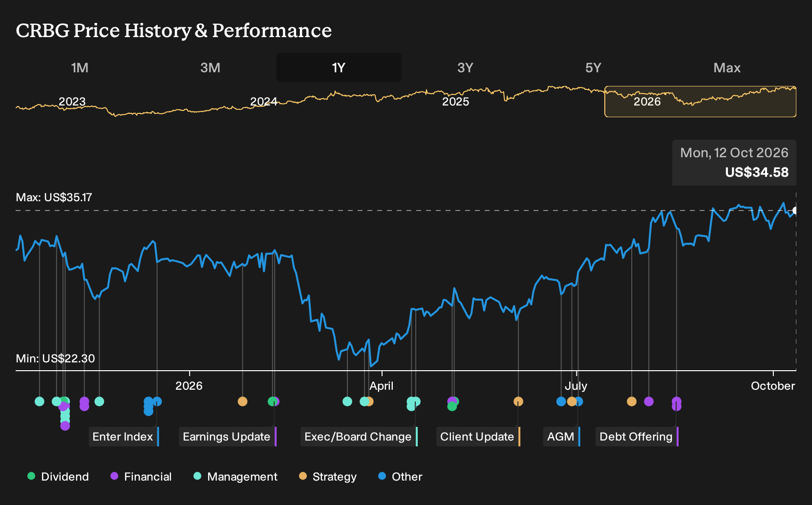Viewport: 812px width, 505px height.
Task: Toggle Dividend events in the legend
Action: coord(58,477)
